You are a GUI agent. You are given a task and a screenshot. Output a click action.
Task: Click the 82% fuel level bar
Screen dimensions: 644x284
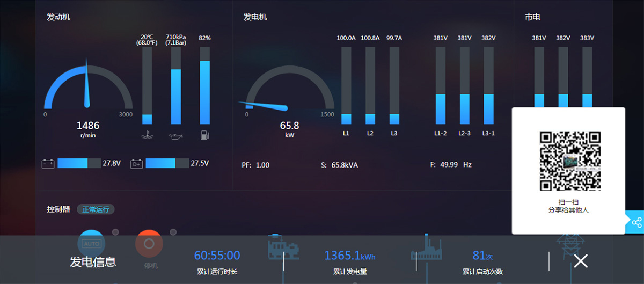pyautogui.click(x=204, y=86)
